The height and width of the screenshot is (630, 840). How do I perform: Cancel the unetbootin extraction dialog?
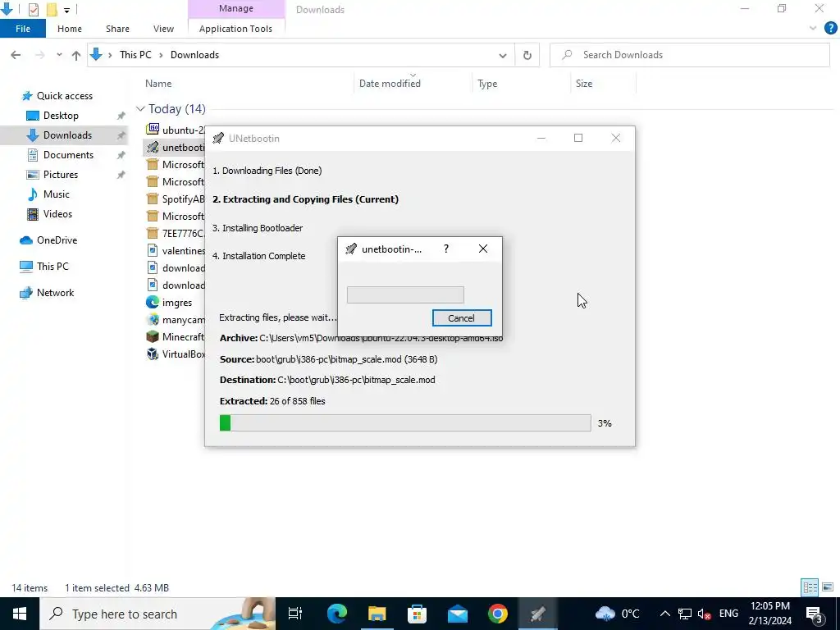(x=461, y=318)
